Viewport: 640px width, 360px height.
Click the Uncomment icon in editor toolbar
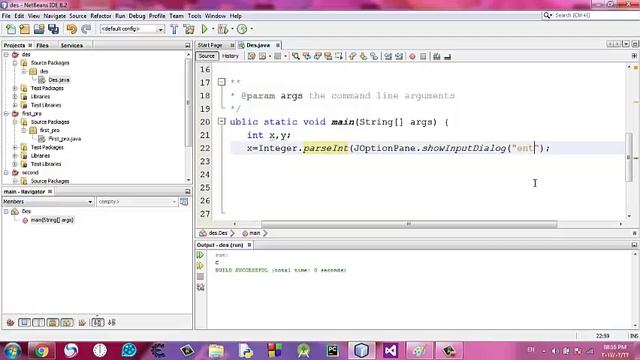point(448,56)
